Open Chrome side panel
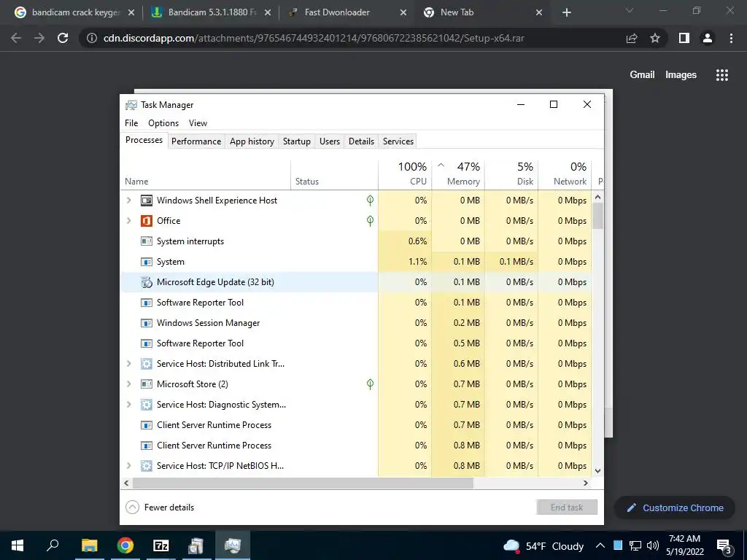 [684, 38]
